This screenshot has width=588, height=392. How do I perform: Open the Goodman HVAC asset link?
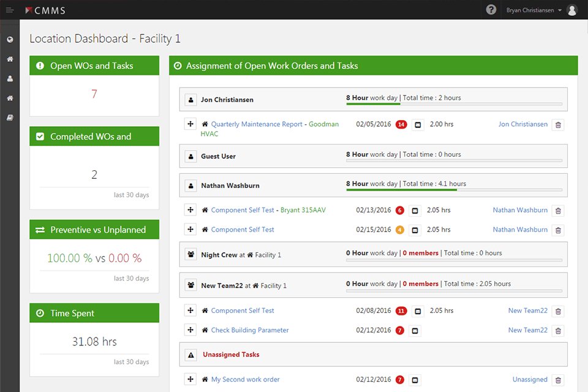269,129
